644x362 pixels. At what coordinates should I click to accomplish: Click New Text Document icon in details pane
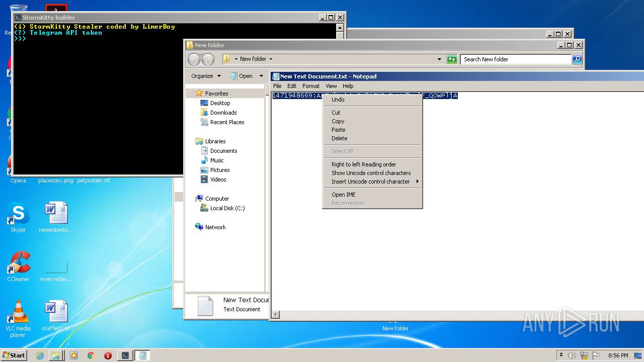click(205, 306)
